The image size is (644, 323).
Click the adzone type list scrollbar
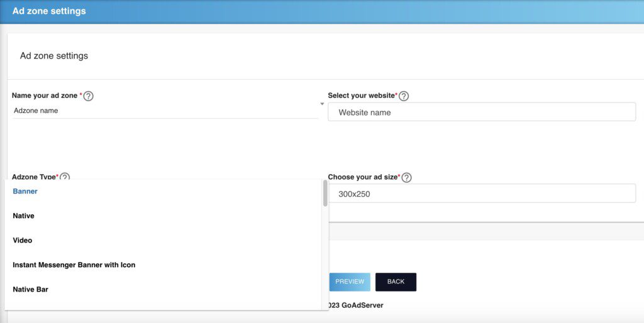coord(325,194)
